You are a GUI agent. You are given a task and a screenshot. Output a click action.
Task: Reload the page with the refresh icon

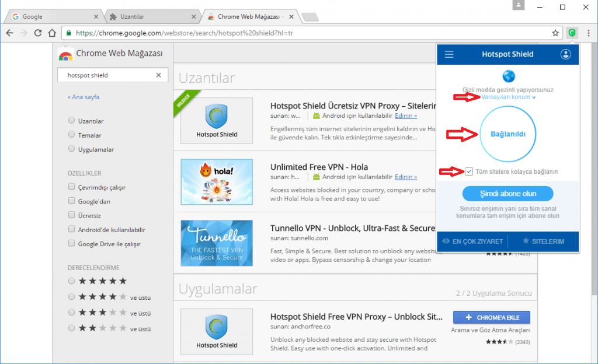37,33
